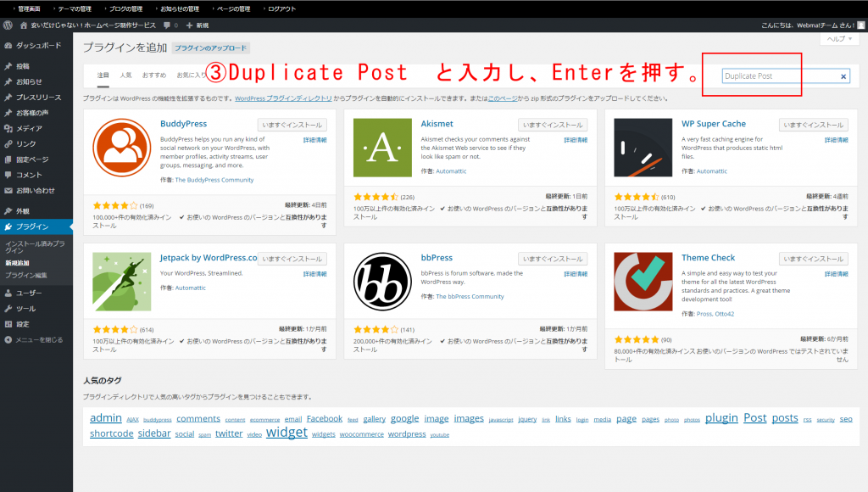Open ブログの管理 in the top menu
This screenshot has width=868, height=492.
[x=125, y=8]
